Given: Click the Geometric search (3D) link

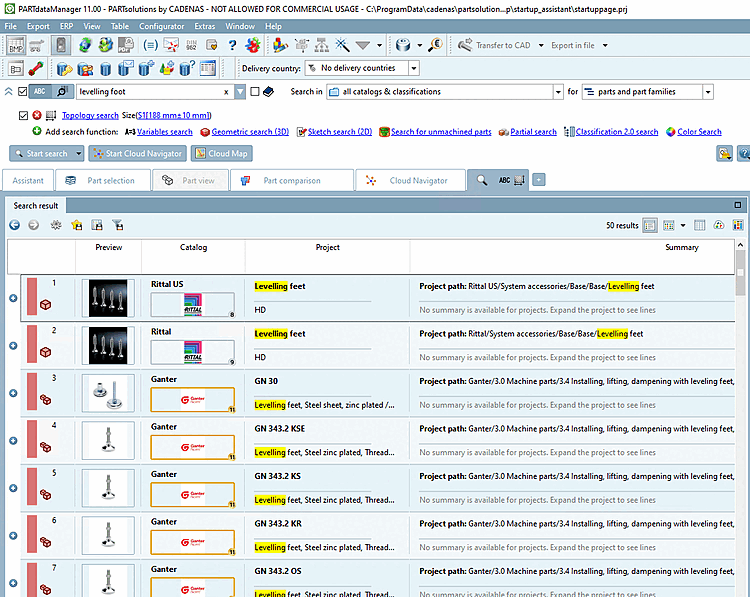Looking at the screenshot, I should click(x=250, y=131).
